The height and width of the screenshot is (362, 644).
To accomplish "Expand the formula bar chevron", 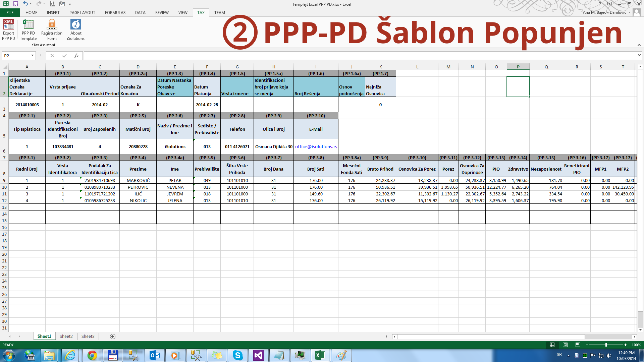I will tap(639, 55).
